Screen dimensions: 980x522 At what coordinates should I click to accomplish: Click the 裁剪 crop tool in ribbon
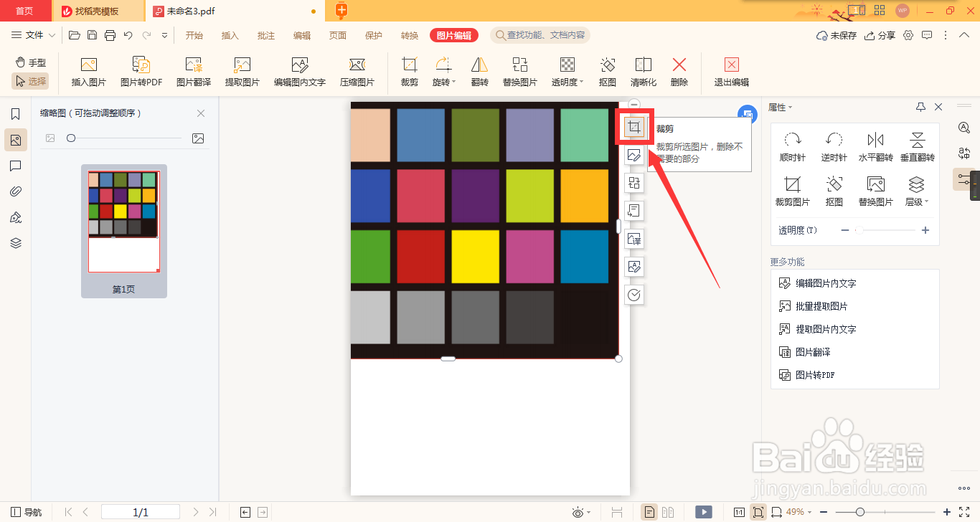410,72
